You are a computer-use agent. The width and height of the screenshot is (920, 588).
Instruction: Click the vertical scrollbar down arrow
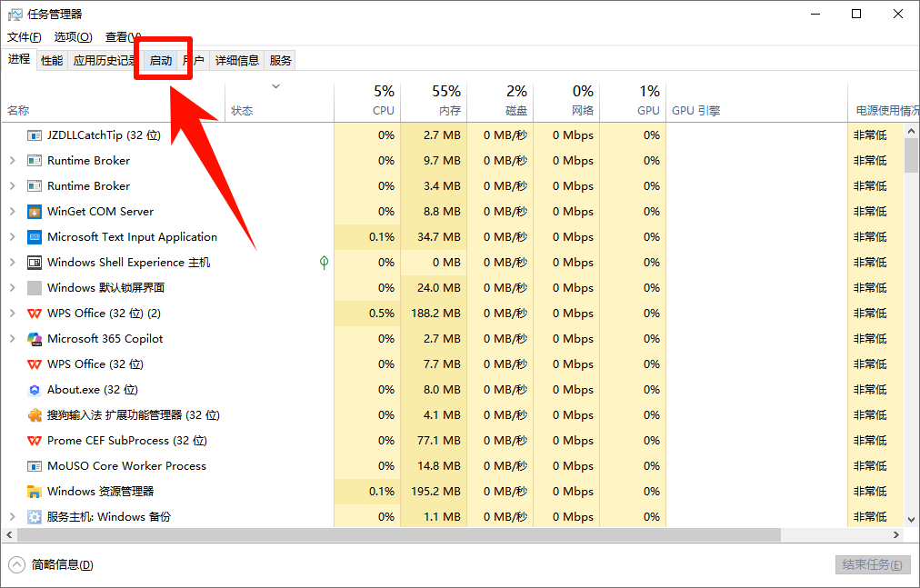click(911, 519)
